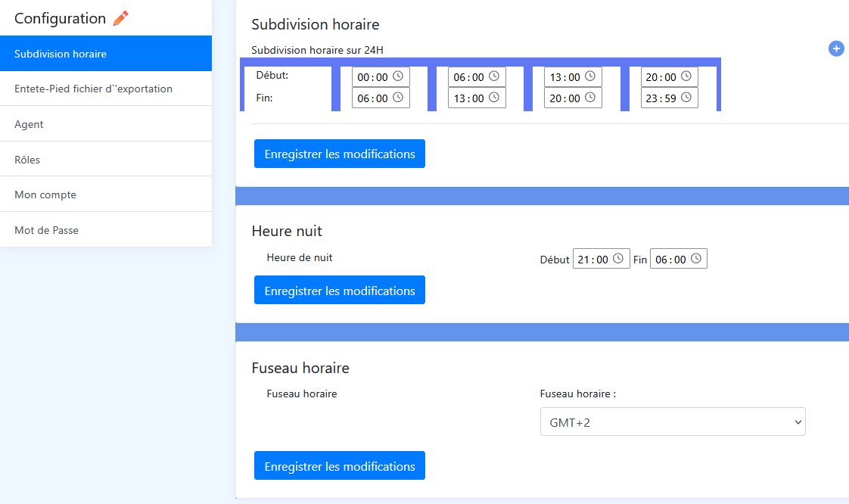
Task: Go to the Agent menu item
Action: 106,124
